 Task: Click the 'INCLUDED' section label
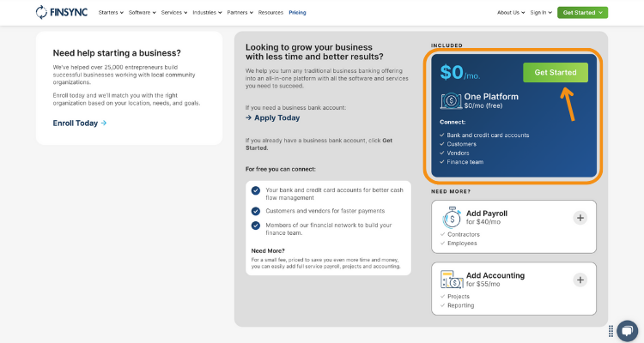[447, 45]
